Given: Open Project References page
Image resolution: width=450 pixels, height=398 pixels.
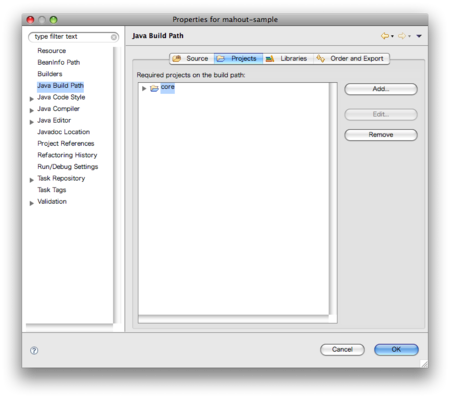Looking at the screenshot, I should (66, 144).
